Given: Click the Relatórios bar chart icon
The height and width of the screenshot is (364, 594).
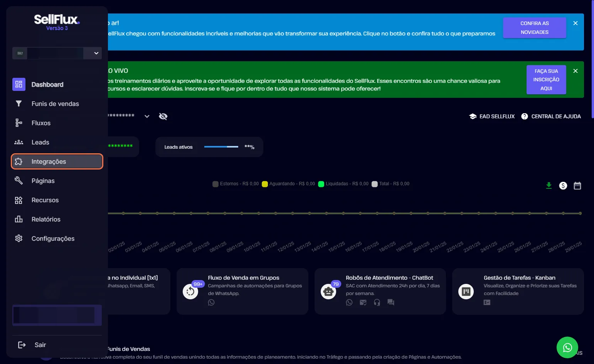Looking at the screenshot, I should 19,219.
